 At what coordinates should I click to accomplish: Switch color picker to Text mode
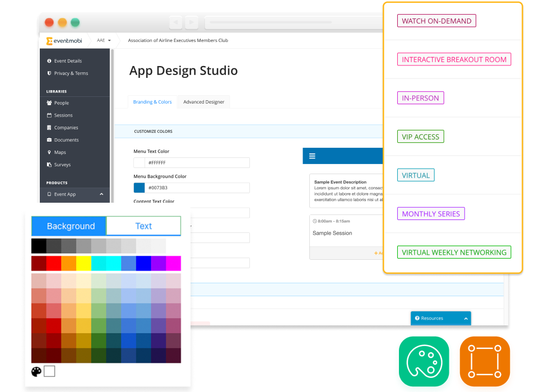(x=143, y=226)
